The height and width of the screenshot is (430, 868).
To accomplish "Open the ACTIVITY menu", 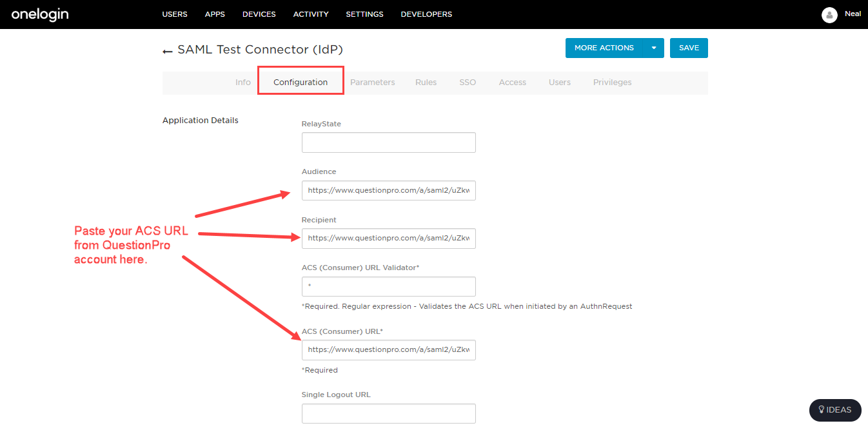I will click(311, 14).
